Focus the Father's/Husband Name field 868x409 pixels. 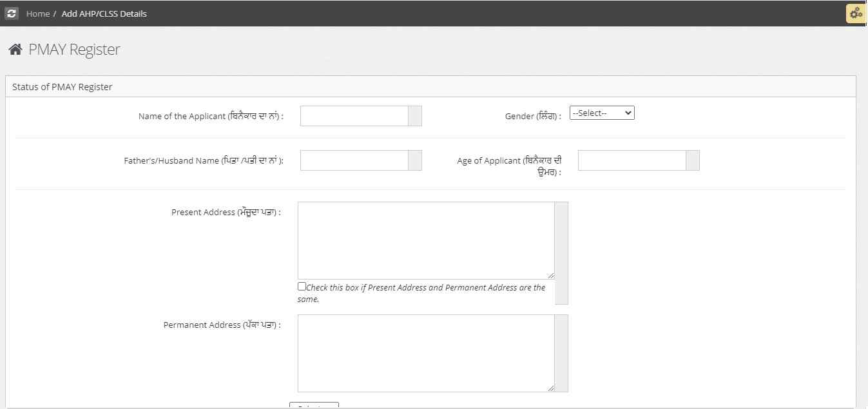(354, 160)
